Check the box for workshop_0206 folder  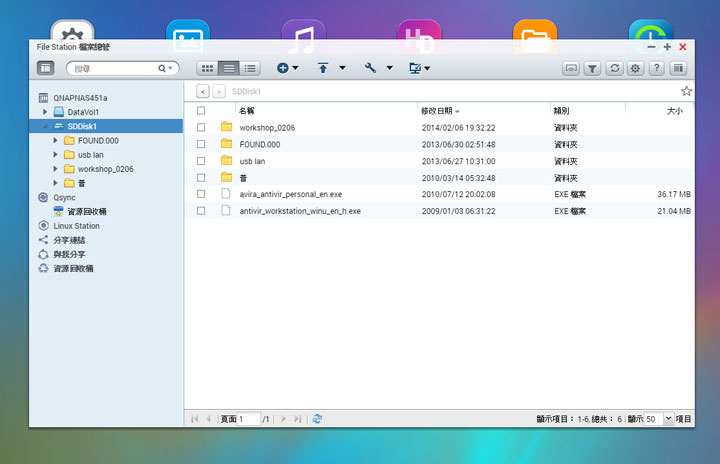pyautogui.click(x=201, y=127)
